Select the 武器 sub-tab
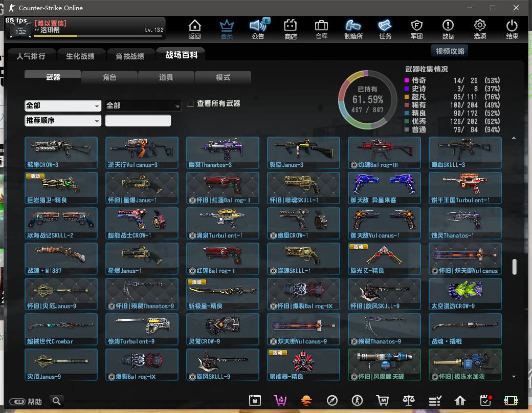Image resolution: width=532 pixels, height=413 pixels. (53, 77)
